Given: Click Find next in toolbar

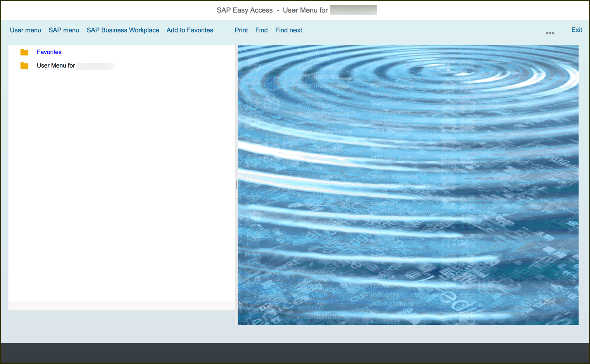Looking at the screenshot, I should click(x=288, y=30).
